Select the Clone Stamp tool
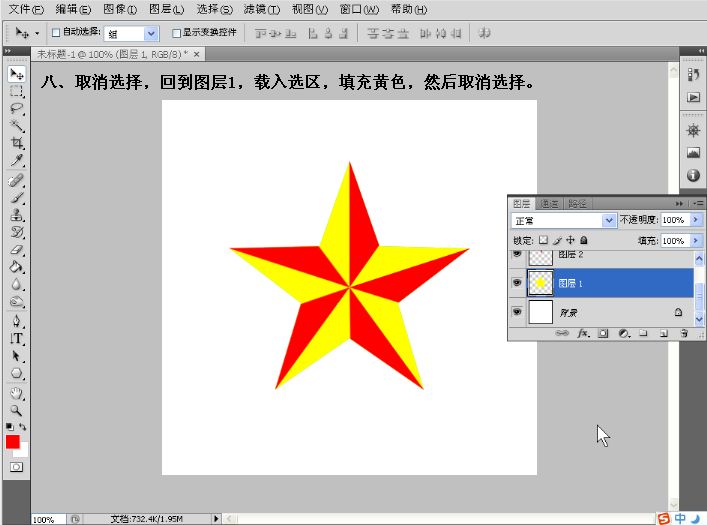Viewport: 707px width, 525px height. (x=17, y=215)
